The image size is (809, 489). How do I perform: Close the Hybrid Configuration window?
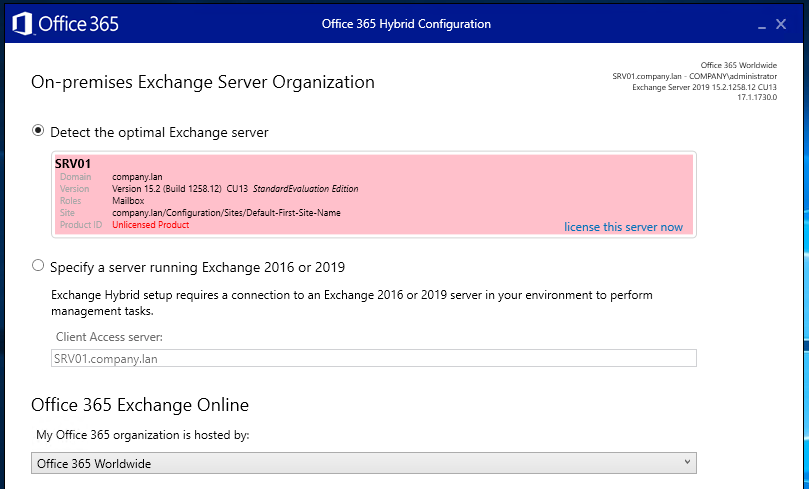pyautogui.click(x=781, y=24)
